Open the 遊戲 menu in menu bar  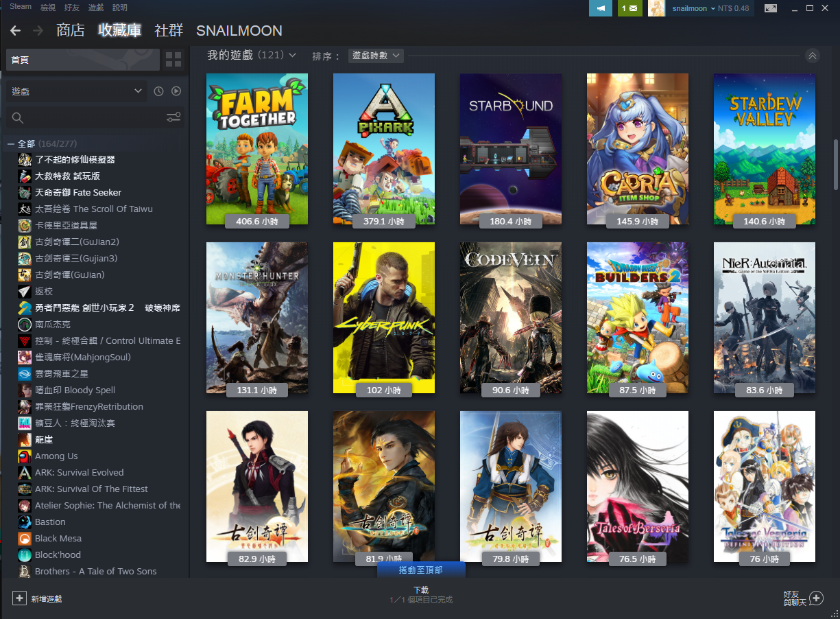tap(96, 8)
